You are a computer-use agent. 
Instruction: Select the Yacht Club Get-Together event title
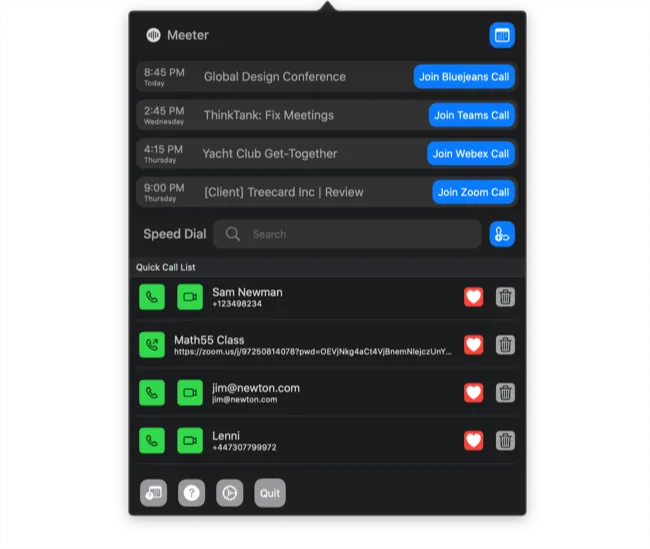click(270, 154)
